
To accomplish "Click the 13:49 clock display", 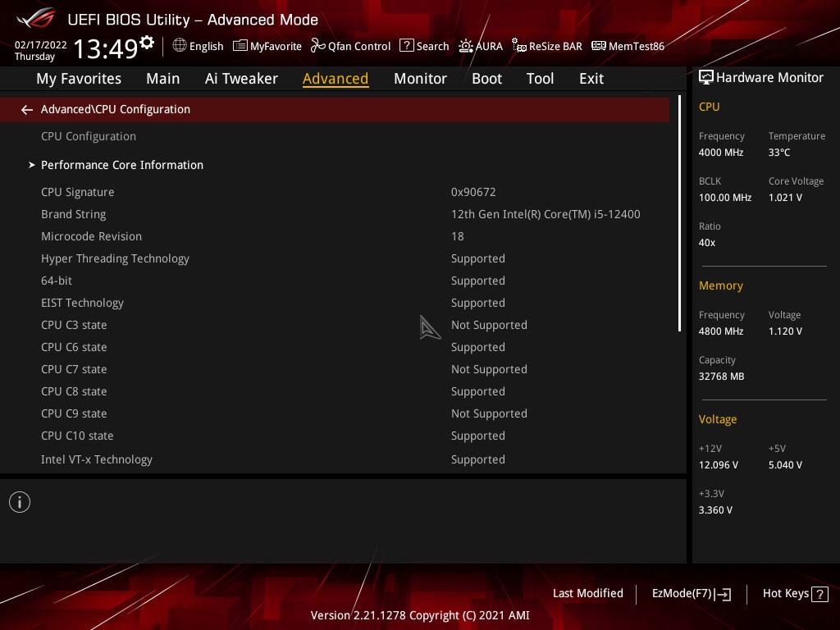I will 106,48.
